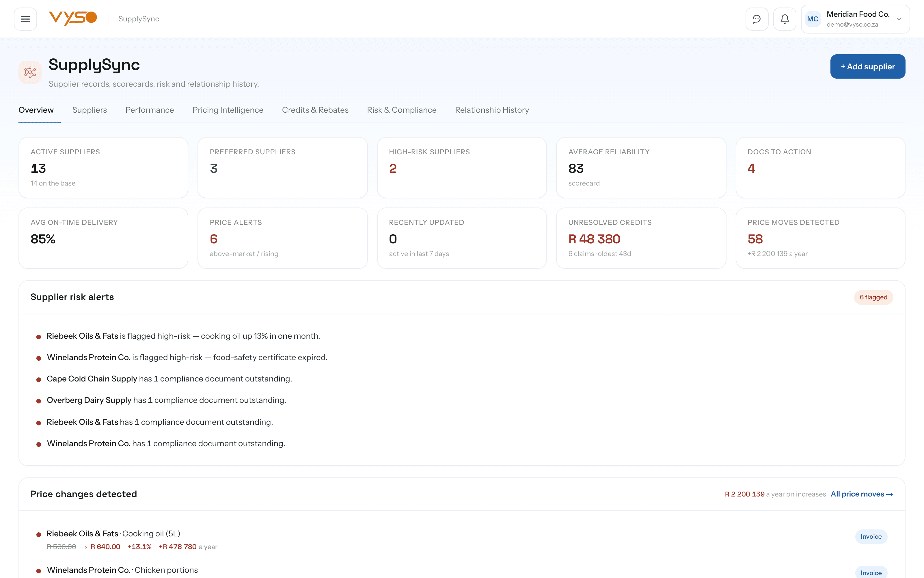This screenshot has width=924, height=578.
Task: Click the demo@vyso.co.za email text
Action: point(852,25)
